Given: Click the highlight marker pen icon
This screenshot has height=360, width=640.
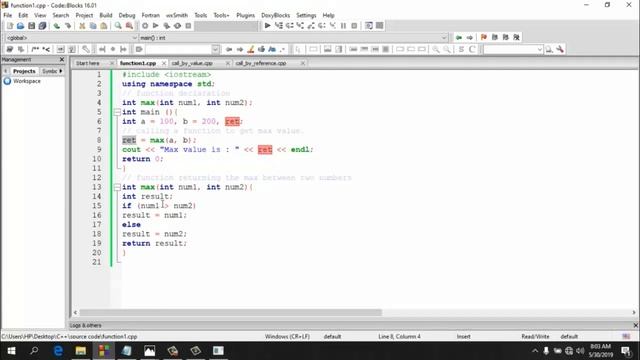Looking at the screenshot, I should (251, 49).
